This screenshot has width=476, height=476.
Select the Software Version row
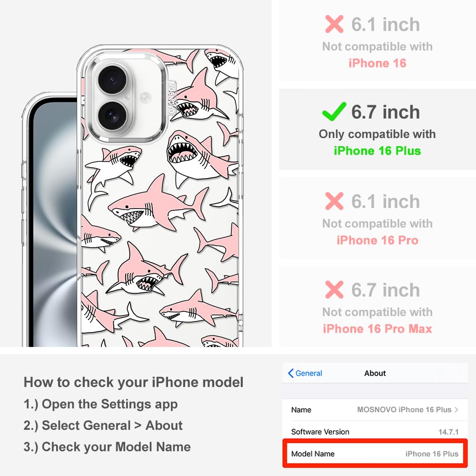click(375, 432)
